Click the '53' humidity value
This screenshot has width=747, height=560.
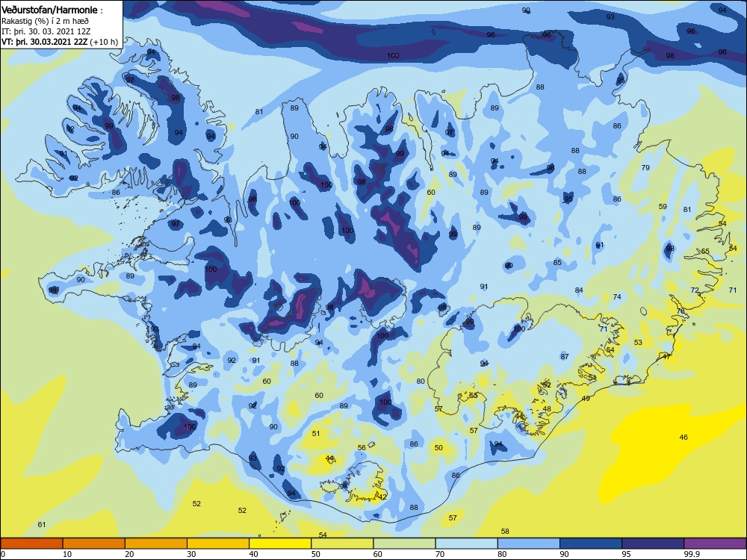click(639, 343)
